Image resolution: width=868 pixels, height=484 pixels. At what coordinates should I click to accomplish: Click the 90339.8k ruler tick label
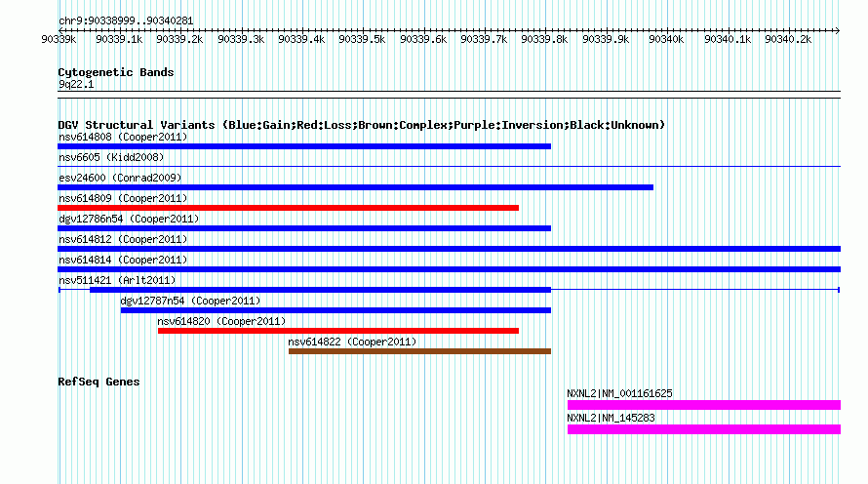[544, 39]
